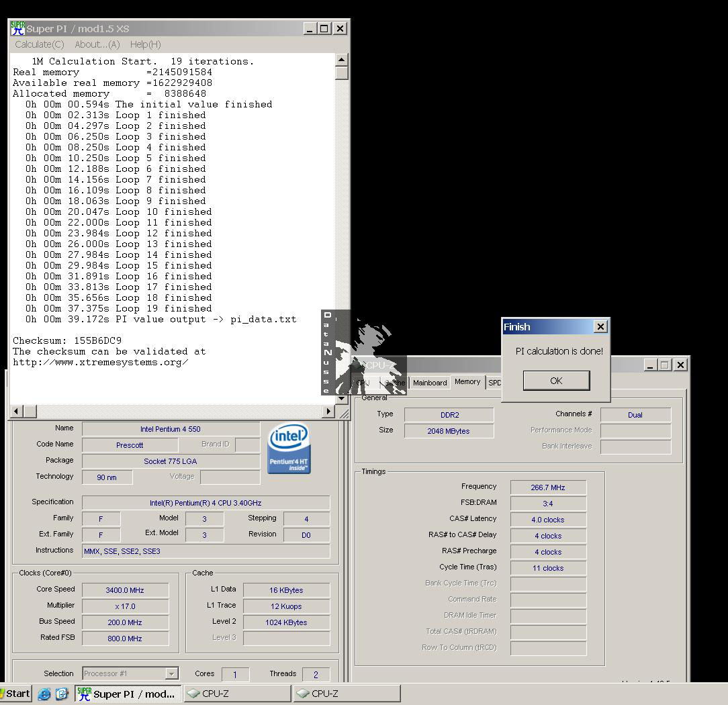The height and width of the screenshot is (705, 728).
Task: Switch to the SPD tab in CPU-Z
Action: [494, 383]
